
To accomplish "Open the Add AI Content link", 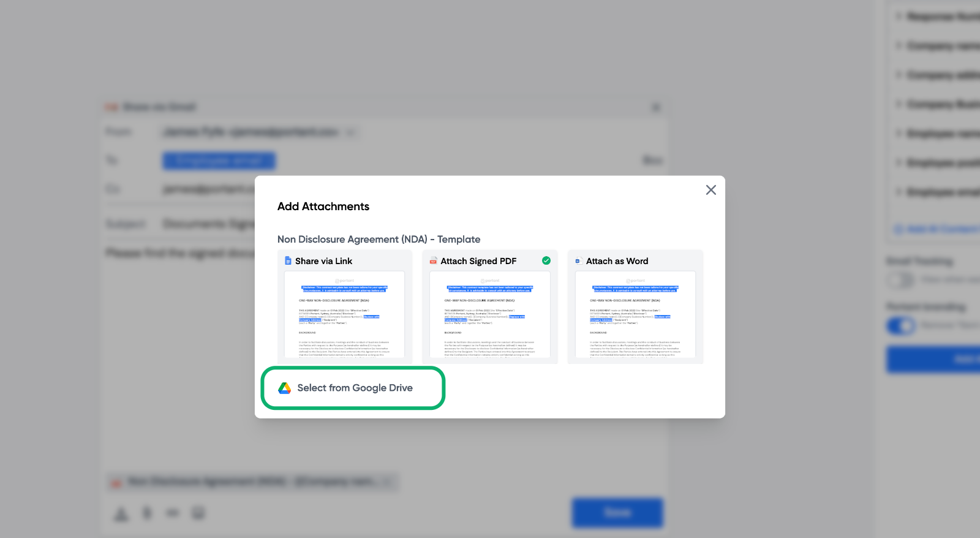I will click(936, 229).
